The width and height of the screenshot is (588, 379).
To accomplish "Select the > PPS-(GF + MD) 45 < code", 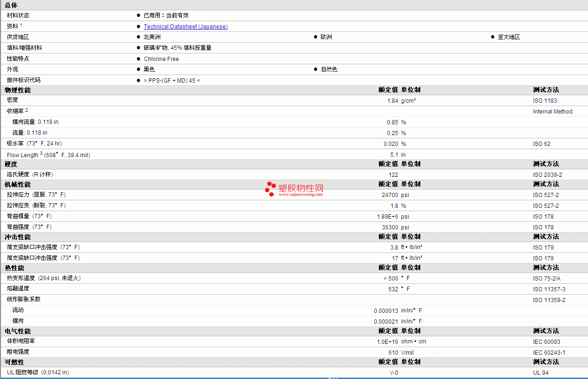I will (x=172, y=81).
